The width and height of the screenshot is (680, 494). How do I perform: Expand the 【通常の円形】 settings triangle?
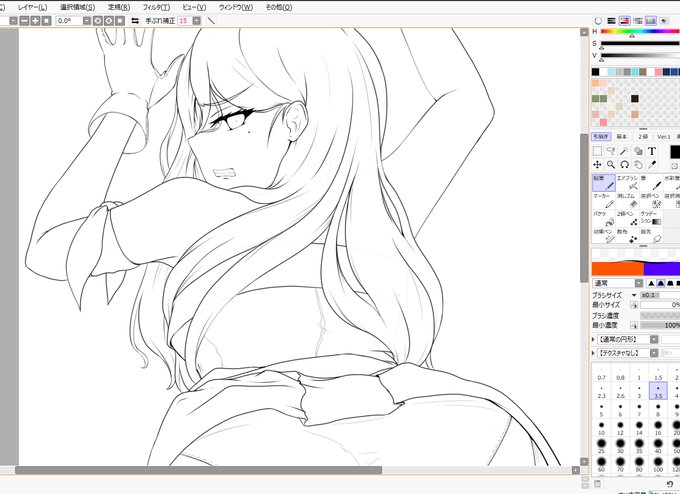pos(594,339)
